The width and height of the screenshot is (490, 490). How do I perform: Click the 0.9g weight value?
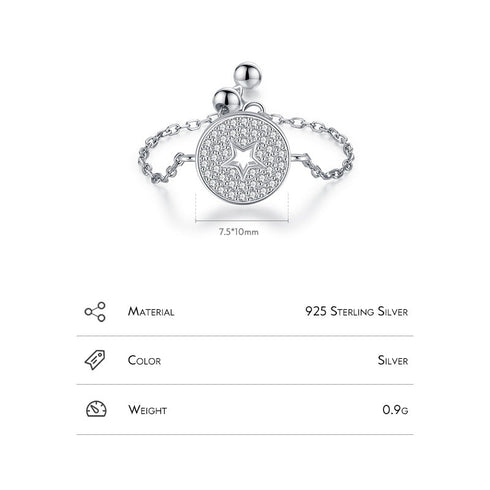395,409
